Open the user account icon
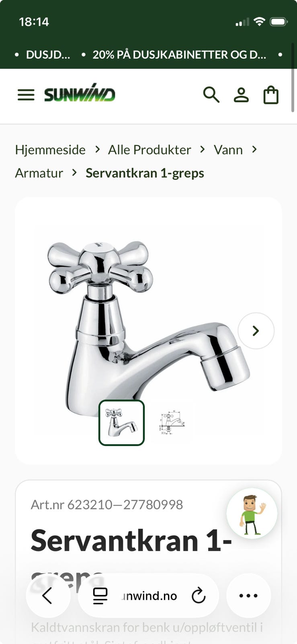 241,95
